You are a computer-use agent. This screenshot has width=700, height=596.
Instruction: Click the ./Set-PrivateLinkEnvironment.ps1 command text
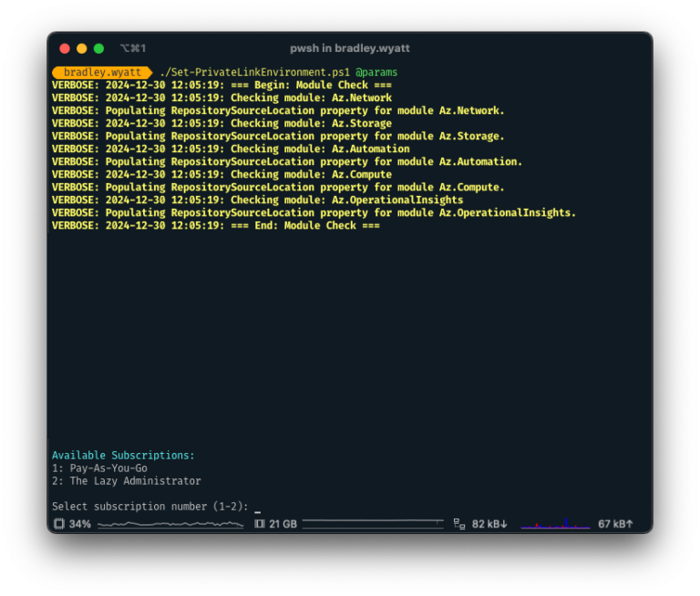[x=254, y=72]
